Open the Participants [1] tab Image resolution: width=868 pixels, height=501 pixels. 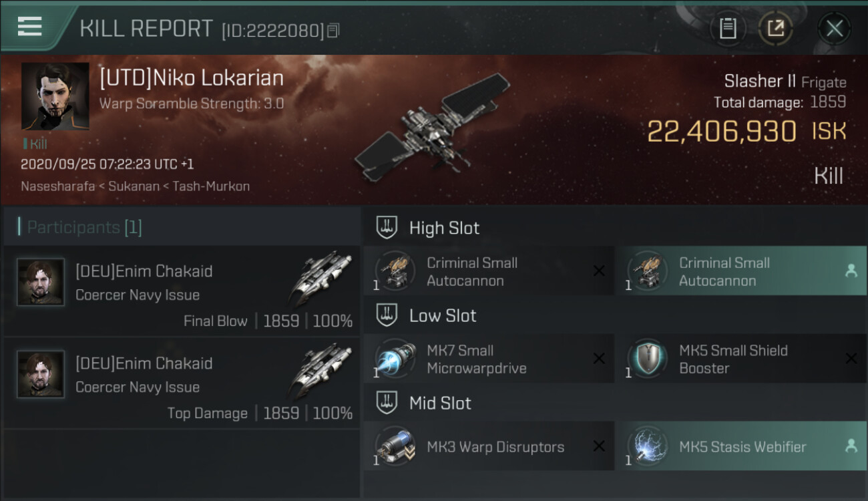coord(84,227)
